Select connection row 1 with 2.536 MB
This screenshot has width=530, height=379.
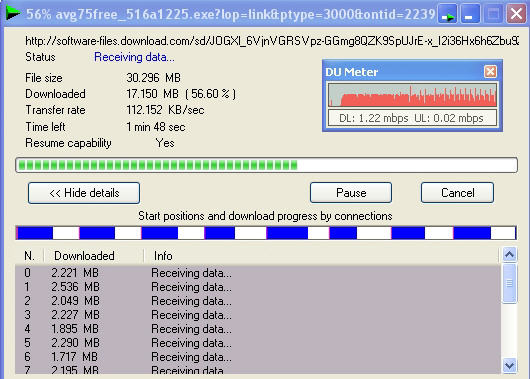[x=258, y=287]
